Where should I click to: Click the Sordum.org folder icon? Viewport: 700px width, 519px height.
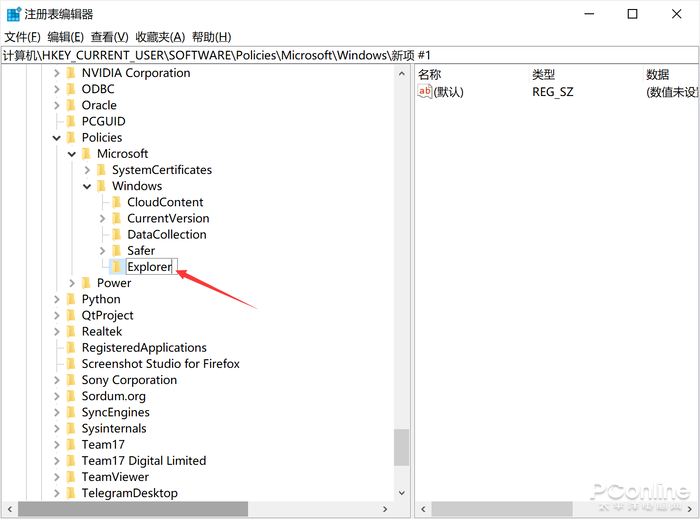(x=71, y=396)
